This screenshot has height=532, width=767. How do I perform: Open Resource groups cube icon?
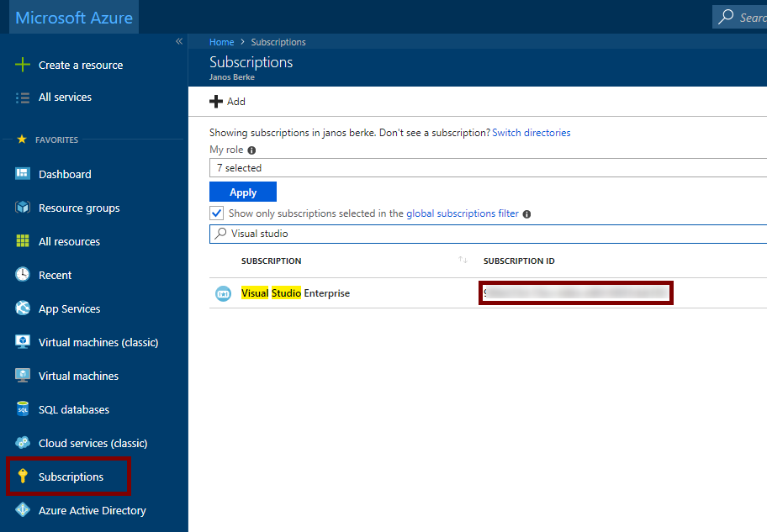23,208
